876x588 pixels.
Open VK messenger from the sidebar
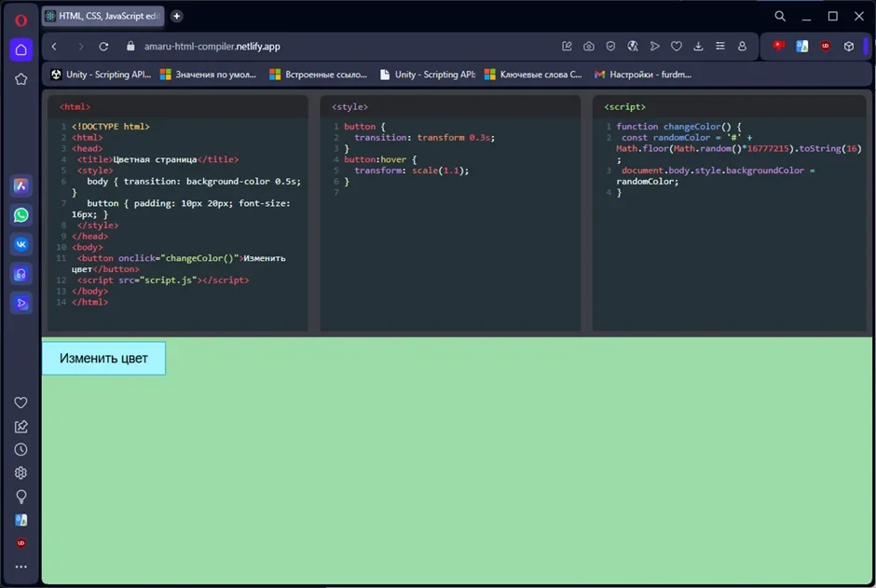21,244
